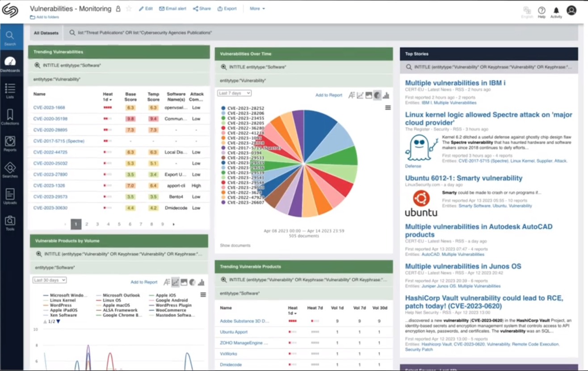588x371 pixels.
Task: Open the Last 7 days time range dropdown
Action: click(235, 93)
